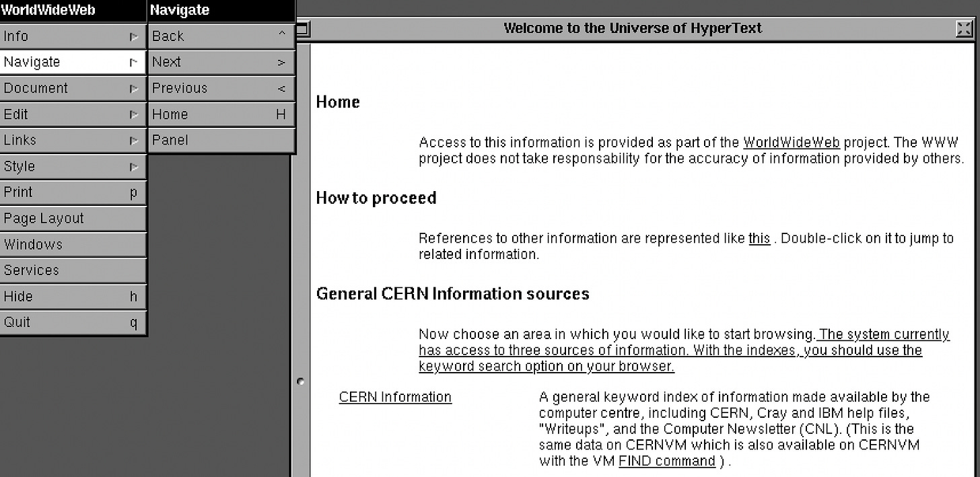Viewport: 980px width, 477px height.
Task: Click the 'References to other information' sentence
Action: tap(686, 247)
